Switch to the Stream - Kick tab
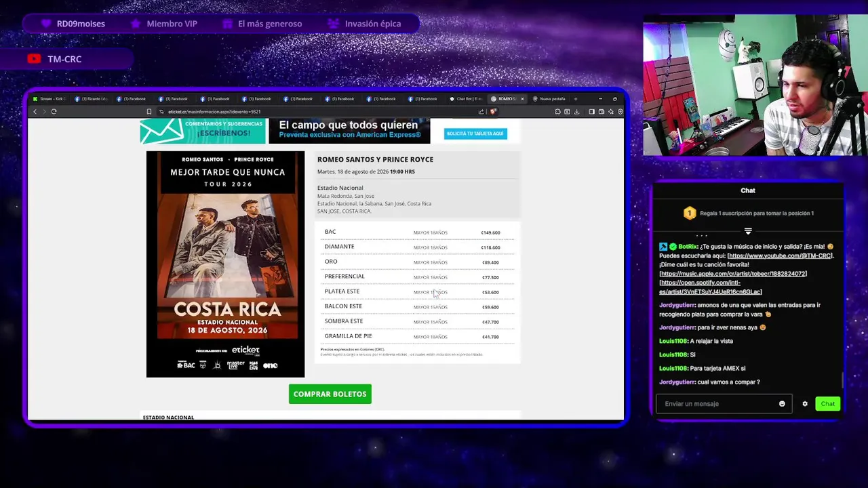Image resolution: width=868 pixels, height=488 pixels. (x=49, y=99)
